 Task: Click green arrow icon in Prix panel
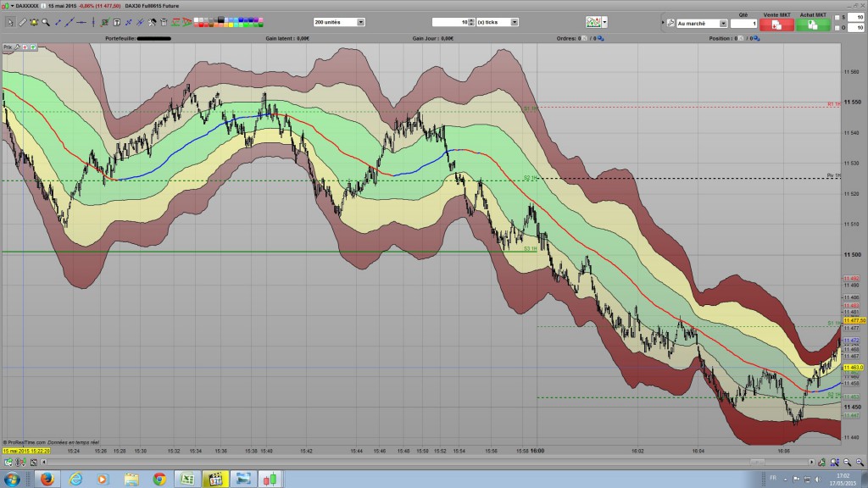33,47
